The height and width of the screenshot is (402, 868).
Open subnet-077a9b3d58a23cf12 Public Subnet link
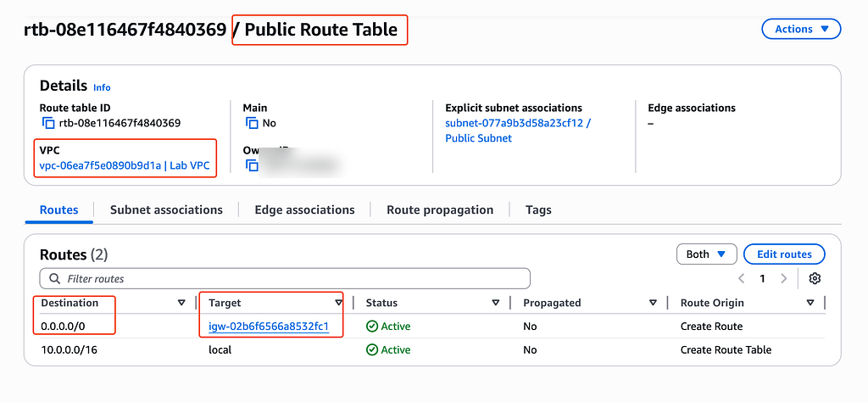point(518,131)
